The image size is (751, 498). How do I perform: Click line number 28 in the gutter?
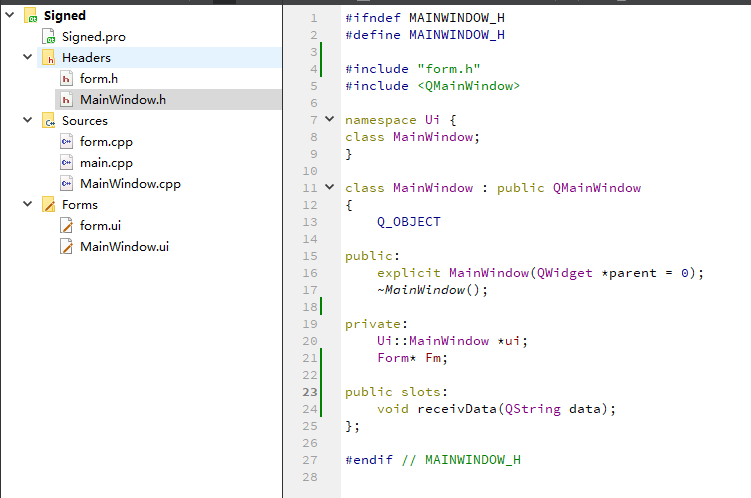310,477
